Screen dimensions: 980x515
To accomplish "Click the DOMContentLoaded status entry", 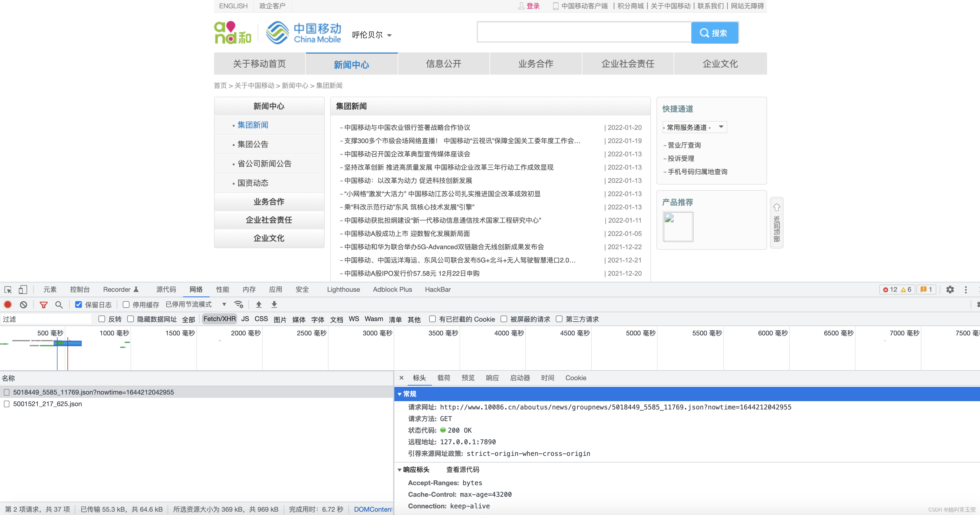I will 373,509.
